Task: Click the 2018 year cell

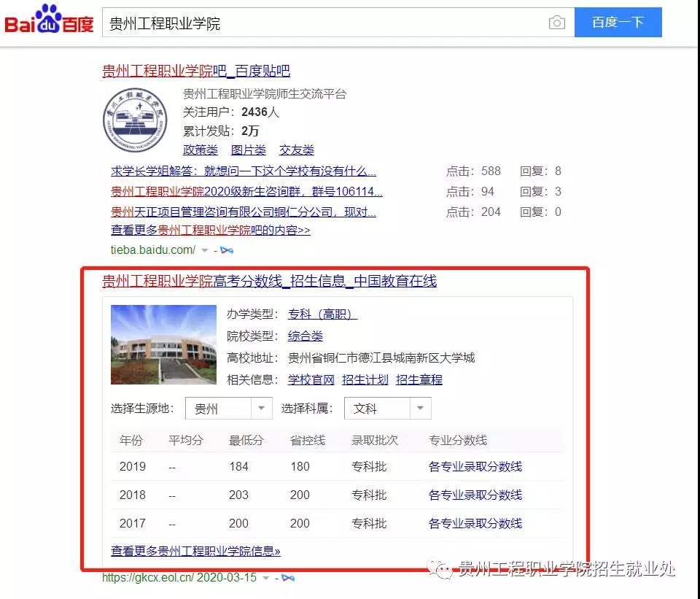Action: point(133,495)
